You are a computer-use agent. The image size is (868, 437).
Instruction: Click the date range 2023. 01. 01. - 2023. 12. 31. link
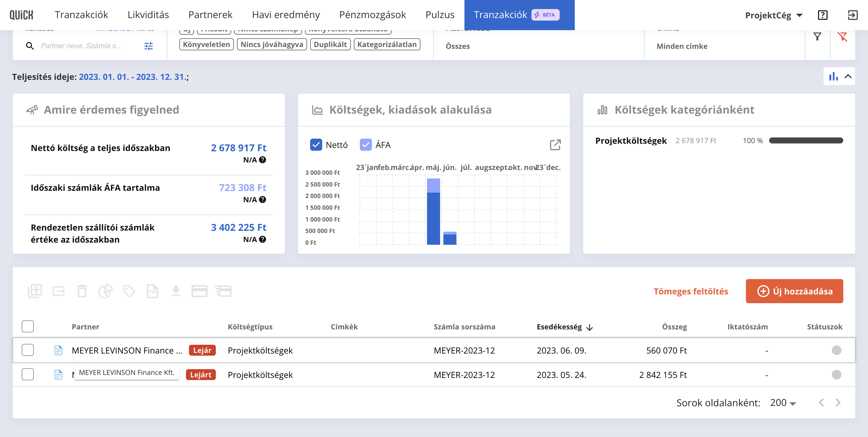132,77
